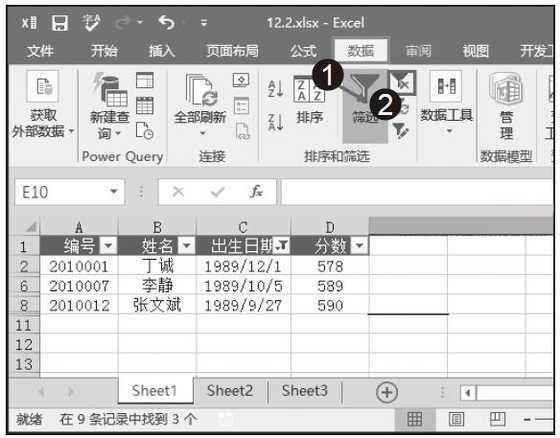560x438 pixels.
Task: Click the Clear filter icon
Action: [402, 83]
